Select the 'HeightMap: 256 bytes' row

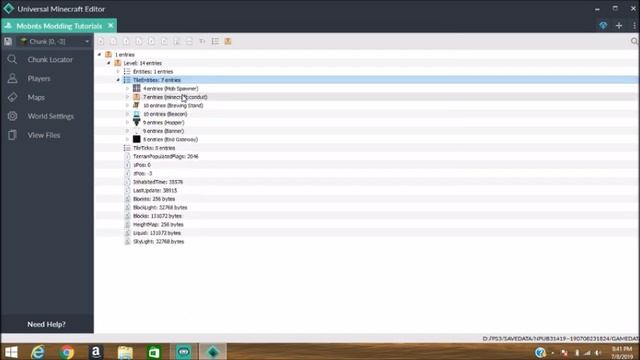tap(158, 224)
